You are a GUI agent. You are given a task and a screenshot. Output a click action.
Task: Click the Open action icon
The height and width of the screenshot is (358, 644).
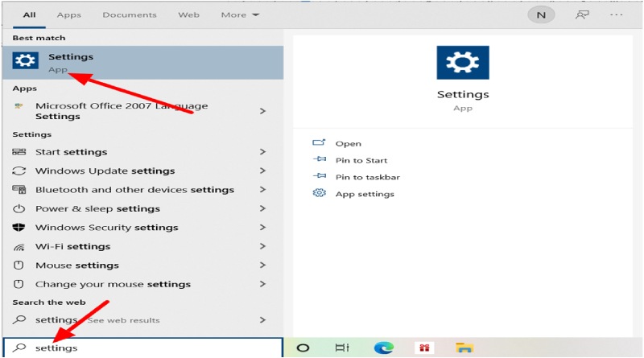319,142
